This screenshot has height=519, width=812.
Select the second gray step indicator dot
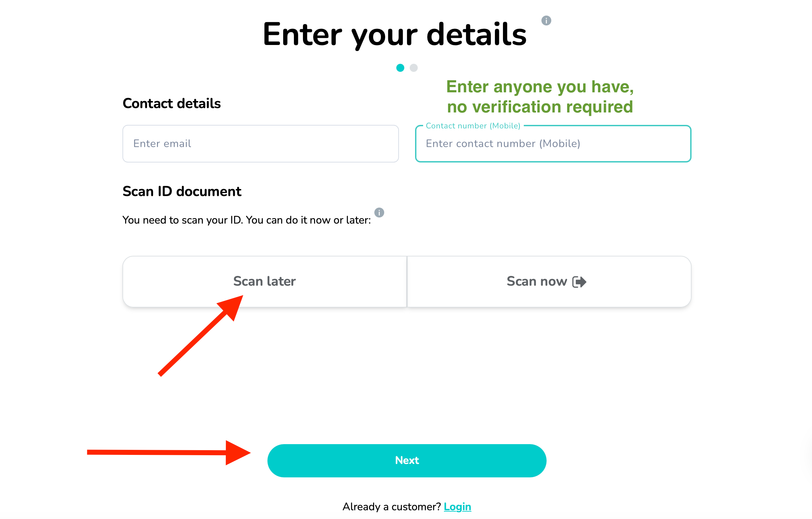click(413, 68)
